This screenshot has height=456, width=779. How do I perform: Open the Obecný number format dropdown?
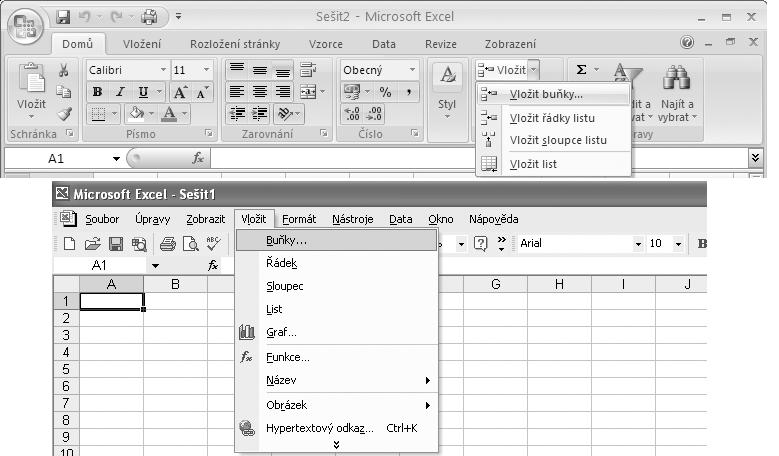[x=412, y=70]
